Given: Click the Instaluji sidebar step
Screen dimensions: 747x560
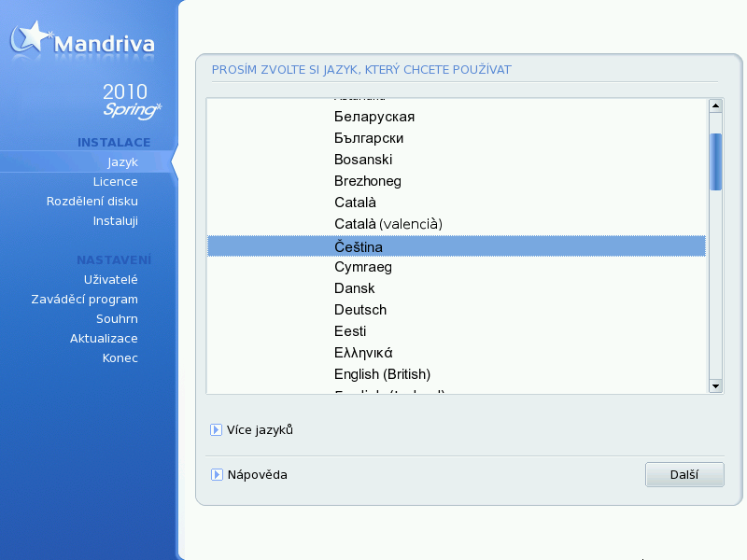Looking at the screenshot, I should click(x=115, y=221).
